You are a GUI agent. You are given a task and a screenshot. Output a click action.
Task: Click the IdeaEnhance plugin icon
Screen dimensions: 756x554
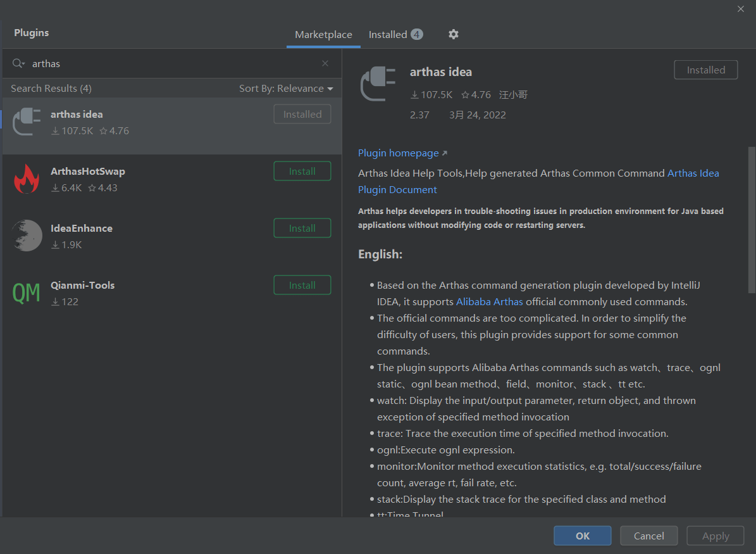27,236
